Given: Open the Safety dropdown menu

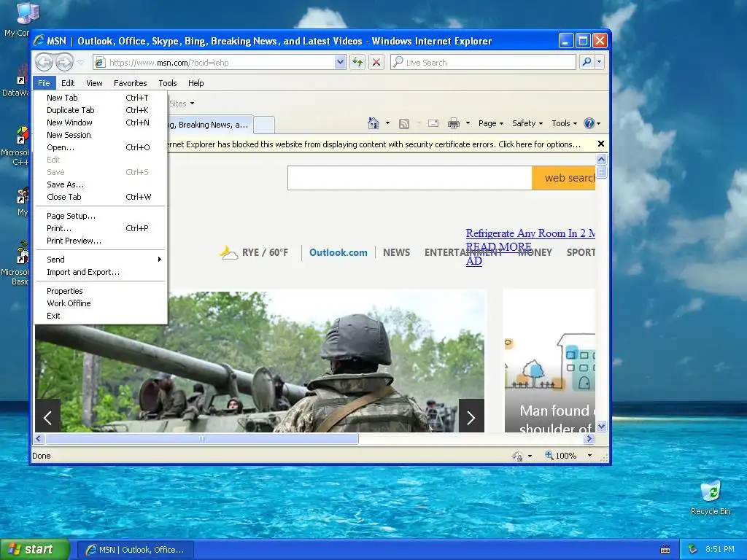Looking at the screenshot, I should [x=527, y=123].
